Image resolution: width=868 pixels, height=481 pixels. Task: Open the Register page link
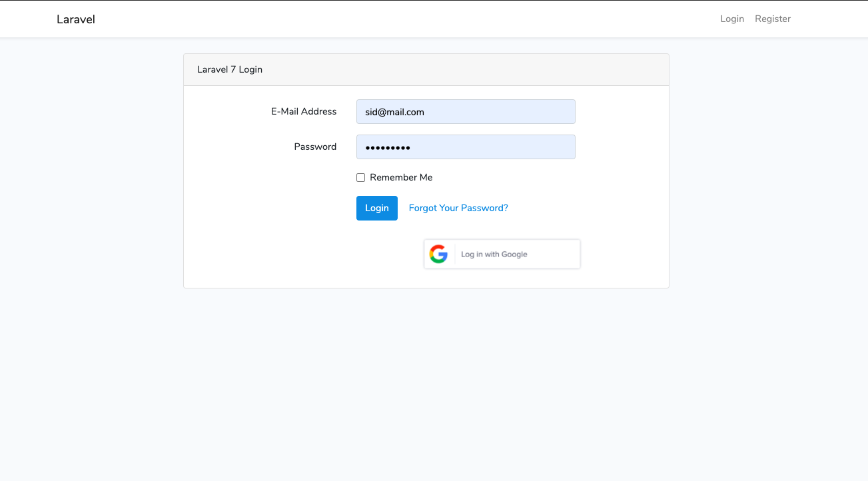coord(773,19)
